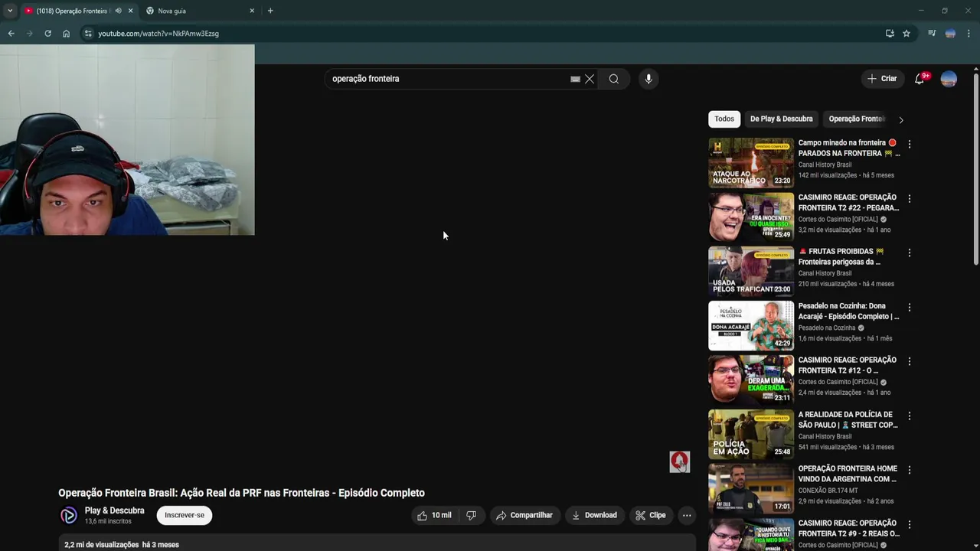Open FRUTAS PROIBIDAS video thumbnail
The height and width of the screenshot is (551, 980).
(751, 271)
